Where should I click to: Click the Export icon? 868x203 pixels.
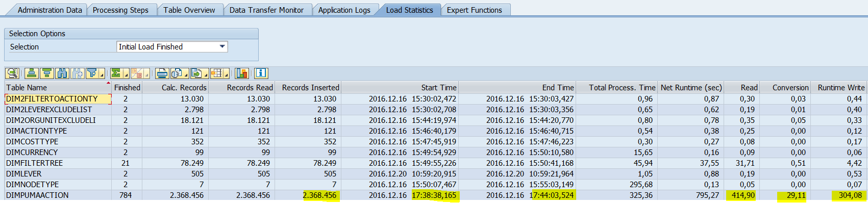click(x=197, y=73)
